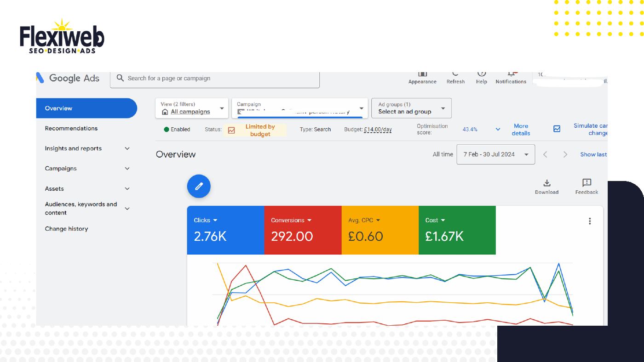Click the Show last link

(x=593, y=154)
